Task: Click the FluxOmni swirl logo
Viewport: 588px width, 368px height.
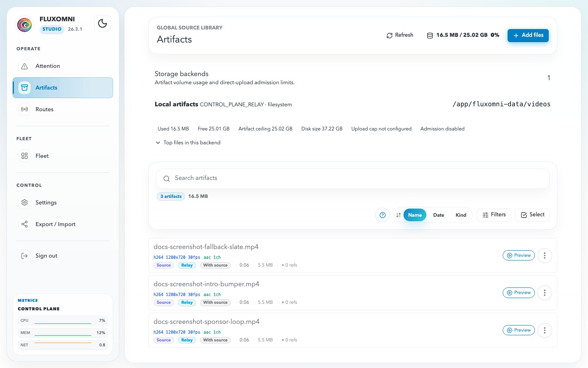Action: (x=24, y=25)
